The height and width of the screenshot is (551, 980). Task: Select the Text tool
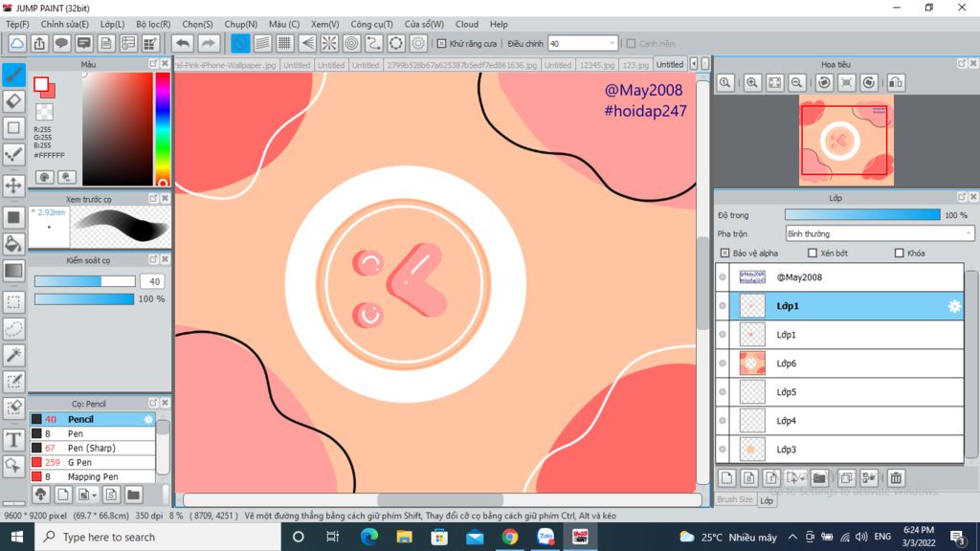pyautogui.click(x=13, y=440)
